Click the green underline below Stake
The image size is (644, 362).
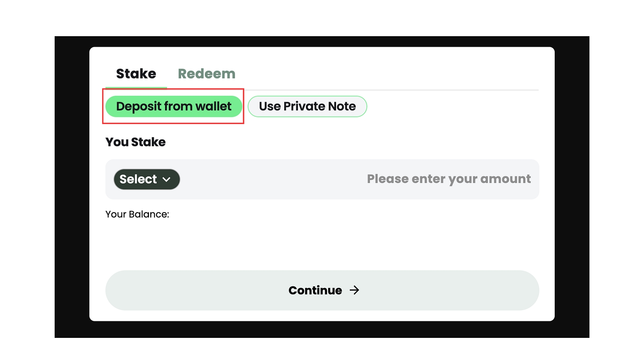136,87
